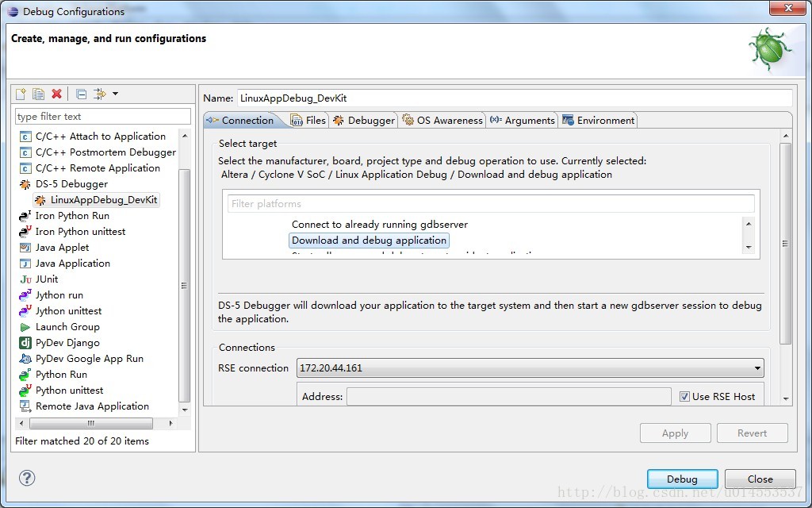Viewport: 812px width, 508px height.
Task: Click the Address input field
Action: pyautogui.click(x=509, y=397)
